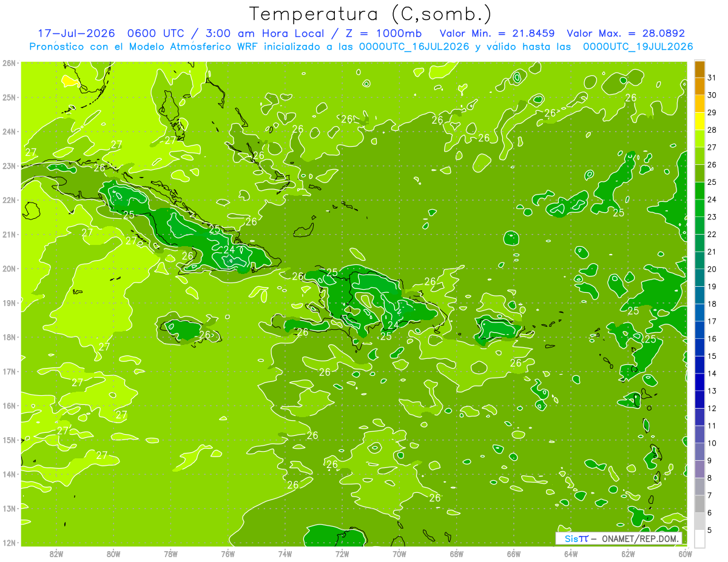The width and height of the screenshot is (728, 562).
Task: Click the 16N latitude label
Action: [9, 406]
